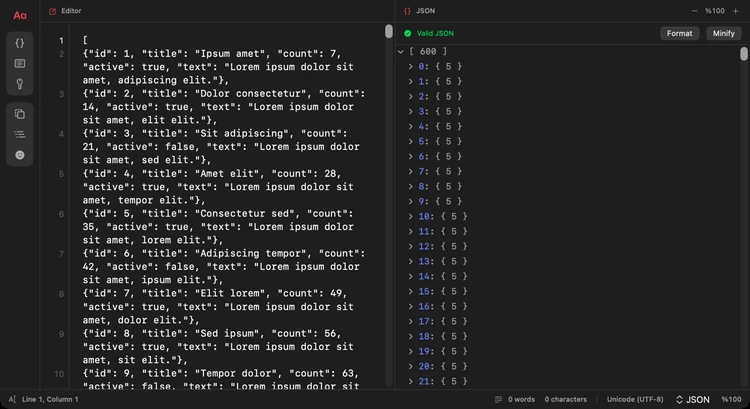
Task: Click the red Aa app logo
Action: (x=20, y=15)
